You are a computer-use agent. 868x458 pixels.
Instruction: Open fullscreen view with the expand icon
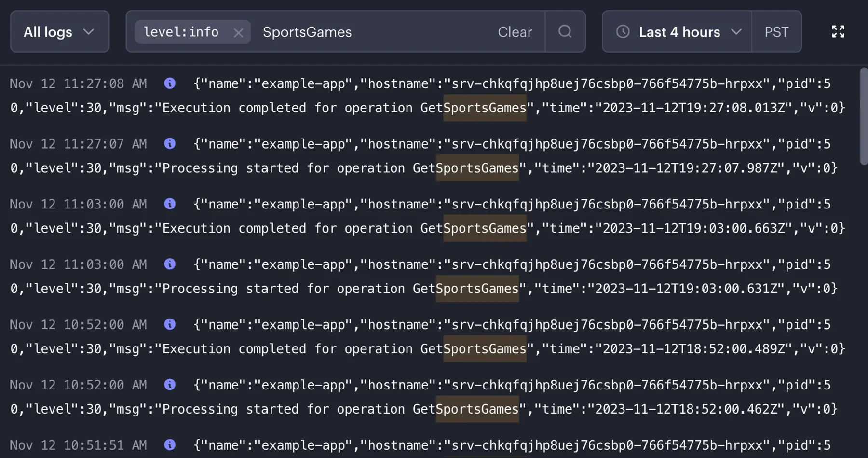[839, 31]
